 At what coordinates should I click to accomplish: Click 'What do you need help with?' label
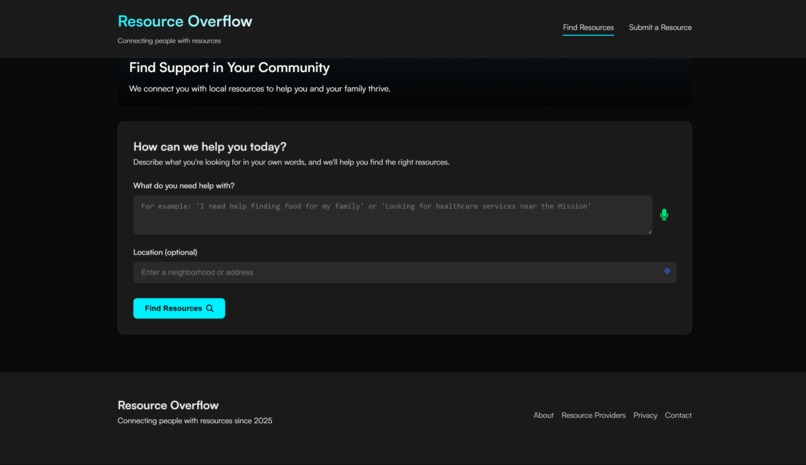click(184, 185)
